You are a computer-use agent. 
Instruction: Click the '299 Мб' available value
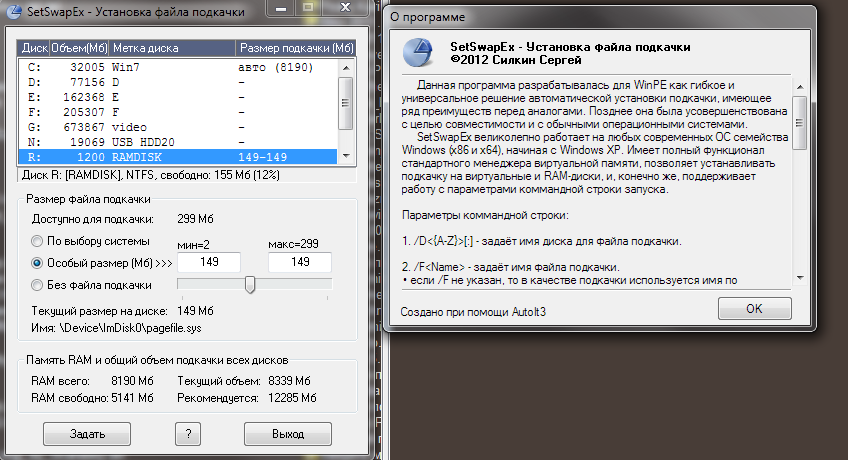(195, 219)
